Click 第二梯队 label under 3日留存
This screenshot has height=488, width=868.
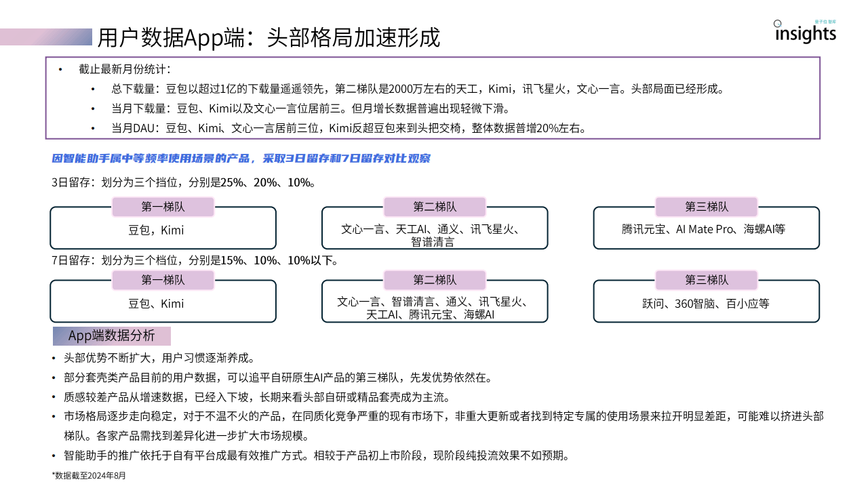435,207
